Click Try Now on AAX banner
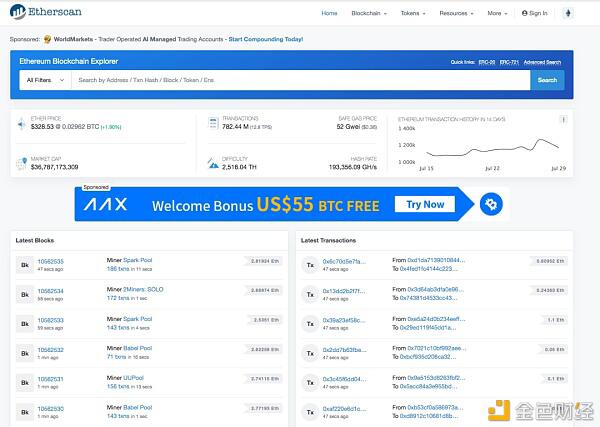The width and height of the screenshot is (600, 427). click(x=425, y=204)
